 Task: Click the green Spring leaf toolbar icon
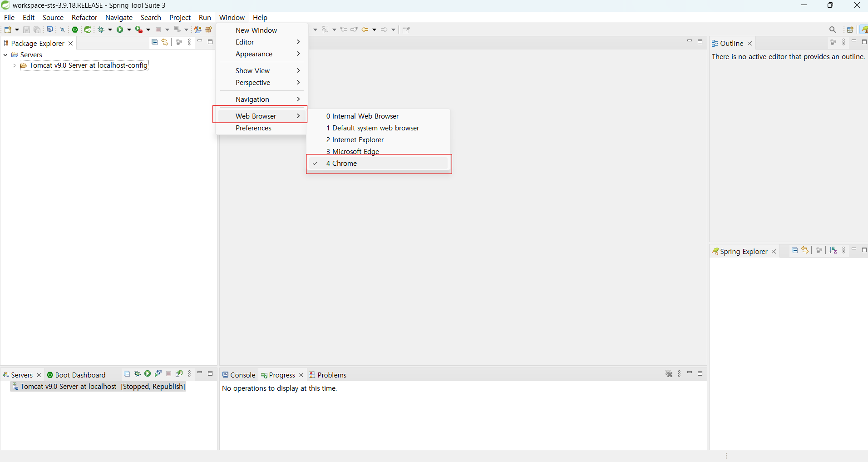click(x=88, y=30)
